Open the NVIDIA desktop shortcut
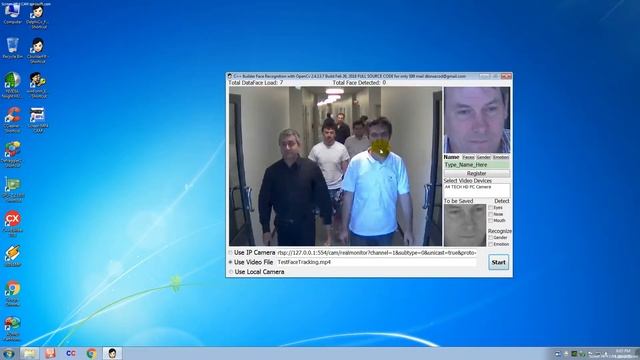The image size is (640, 360). tap(13, 84)
